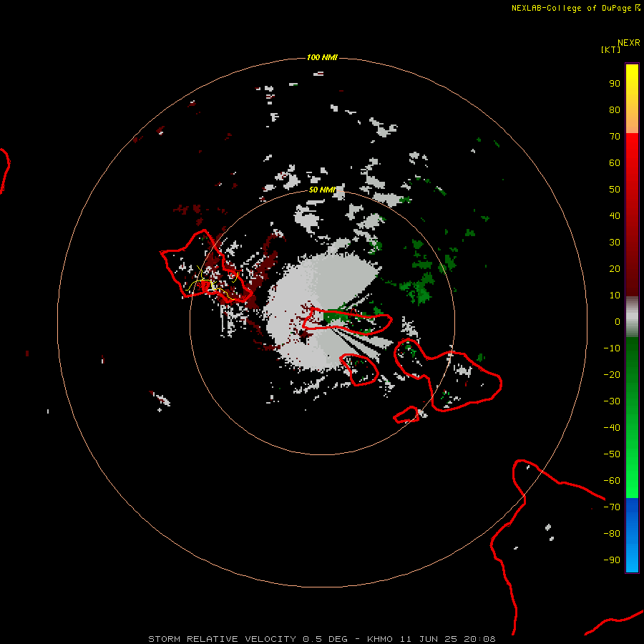Click the 90 value on the velocity scale
Screen dimensions: 644x644
615,84
